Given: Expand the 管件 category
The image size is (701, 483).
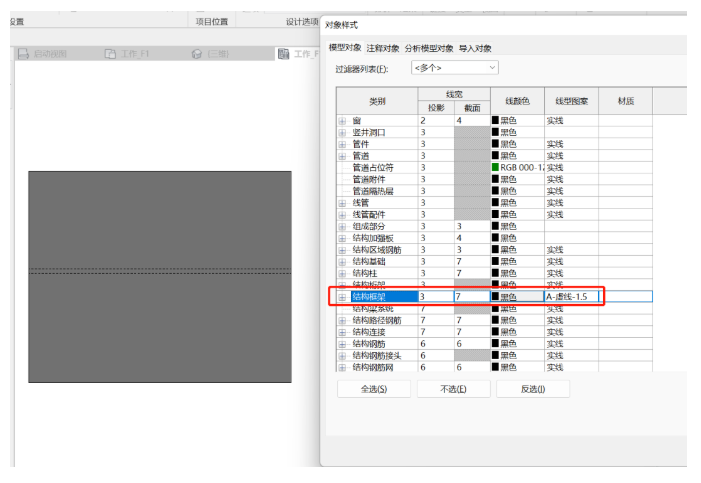Looking at the screenshot, I should [x=342, y=144].
